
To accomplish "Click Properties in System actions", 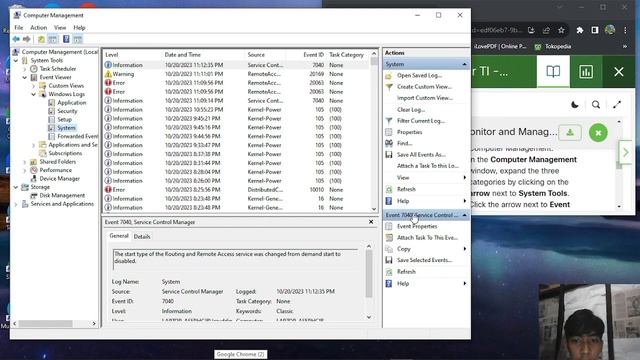I will (x=409, y=132).
